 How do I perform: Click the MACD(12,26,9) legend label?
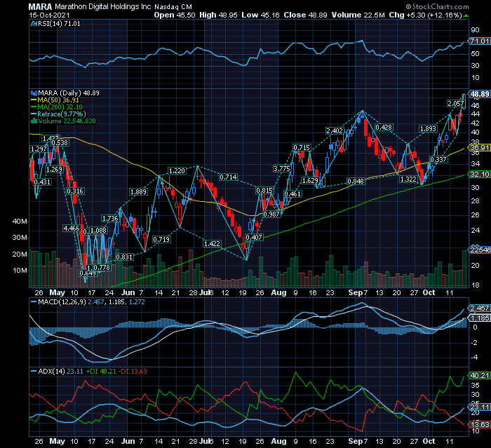point(62,302)
